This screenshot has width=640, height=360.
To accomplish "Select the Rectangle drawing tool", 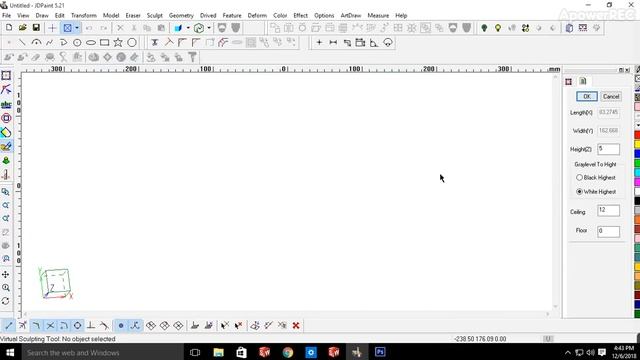I will (104, 42).
